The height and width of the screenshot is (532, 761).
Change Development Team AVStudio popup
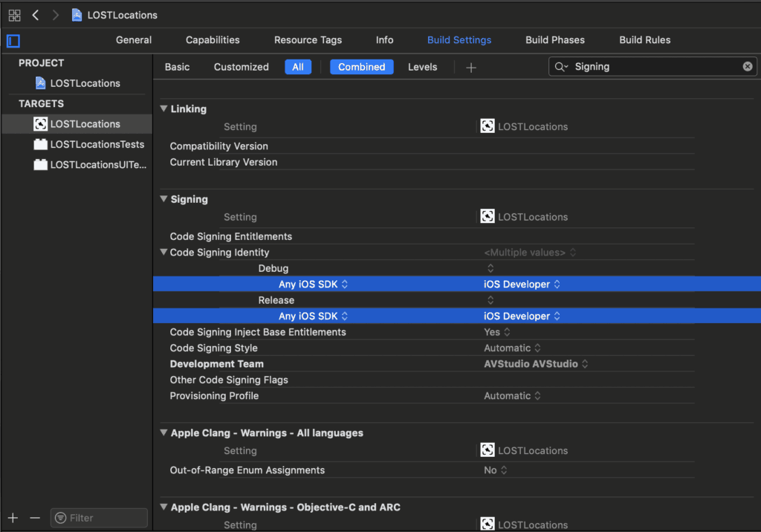pos(536,364)
